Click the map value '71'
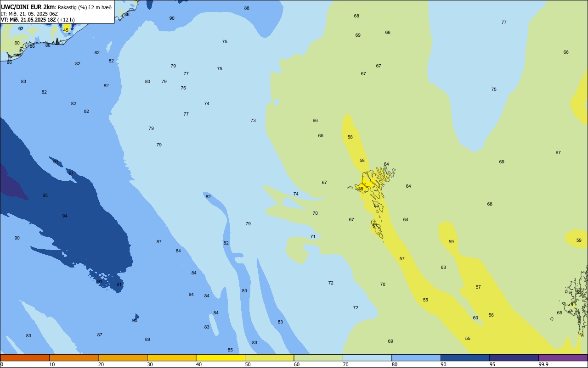This screenshot has height=368, width=588. (x=313, y=237)
